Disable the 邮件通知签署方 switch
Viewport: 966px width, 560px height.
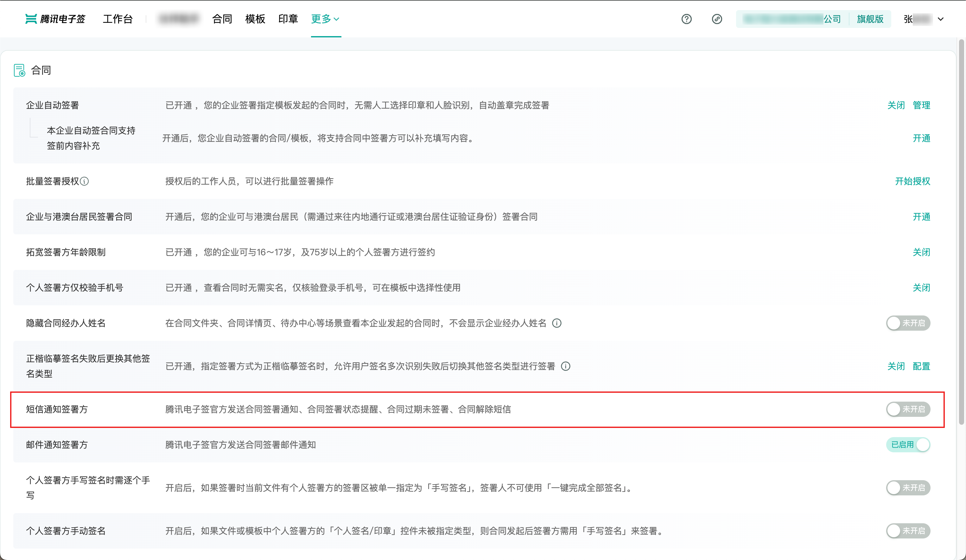pyautogui.click(x=908, y=445)
